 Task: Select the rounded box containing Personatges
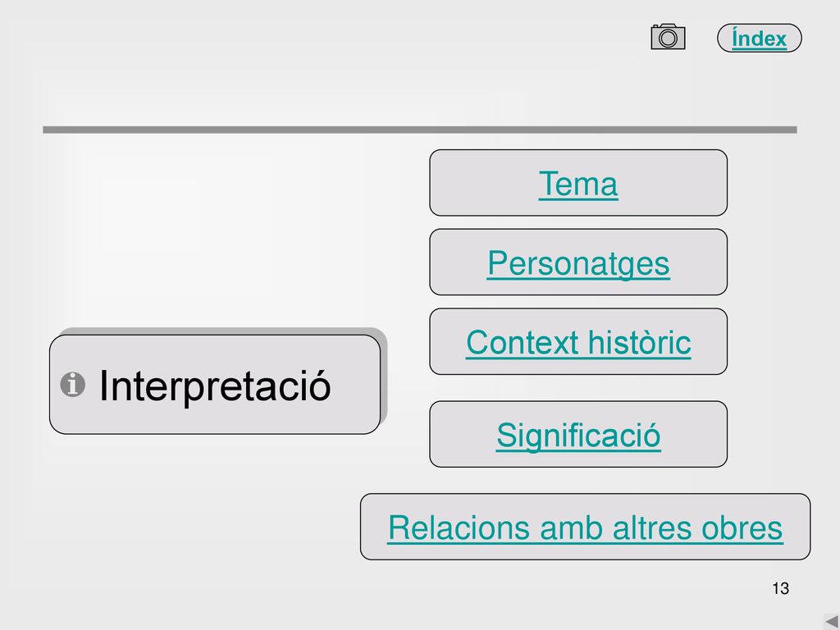coord(578,262)
